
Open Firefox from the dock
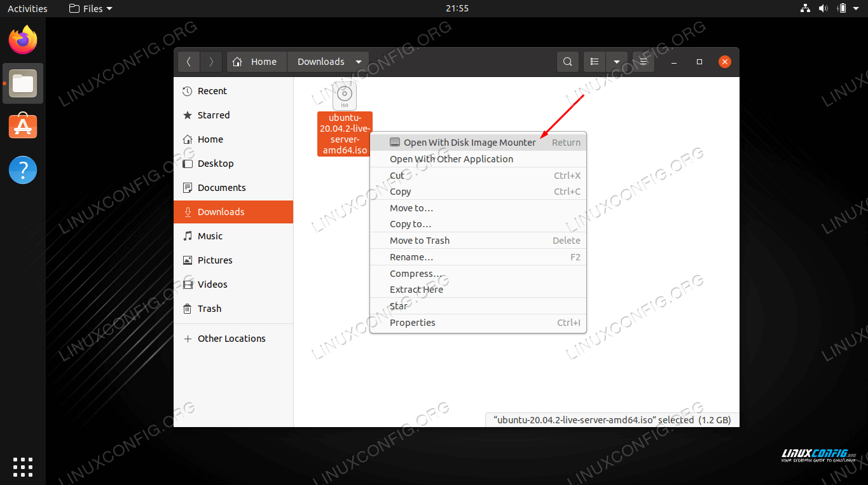point(23,40)
